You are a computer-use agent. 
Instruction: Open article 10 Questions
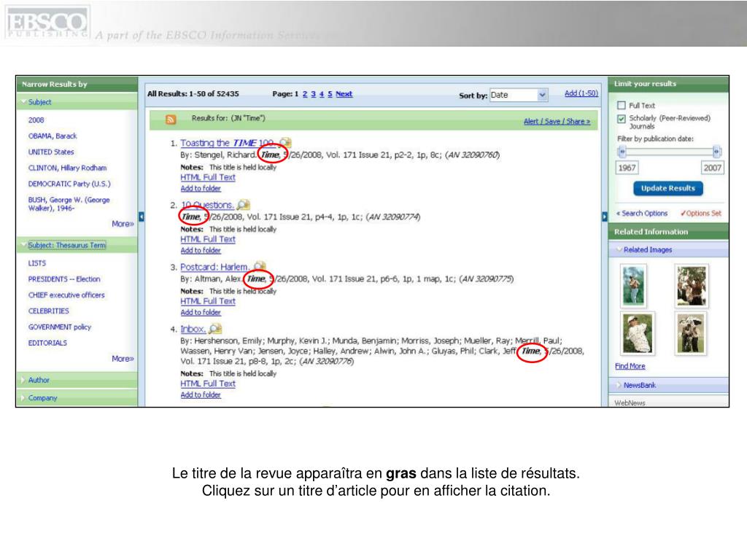tap(208, 205)
